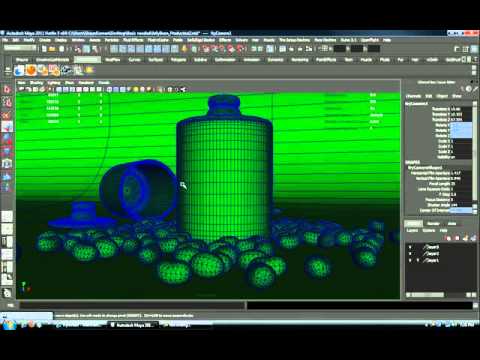Switch to the Render layer tab
The height and width of the screenshot is (360, 480).
point(433,224)
